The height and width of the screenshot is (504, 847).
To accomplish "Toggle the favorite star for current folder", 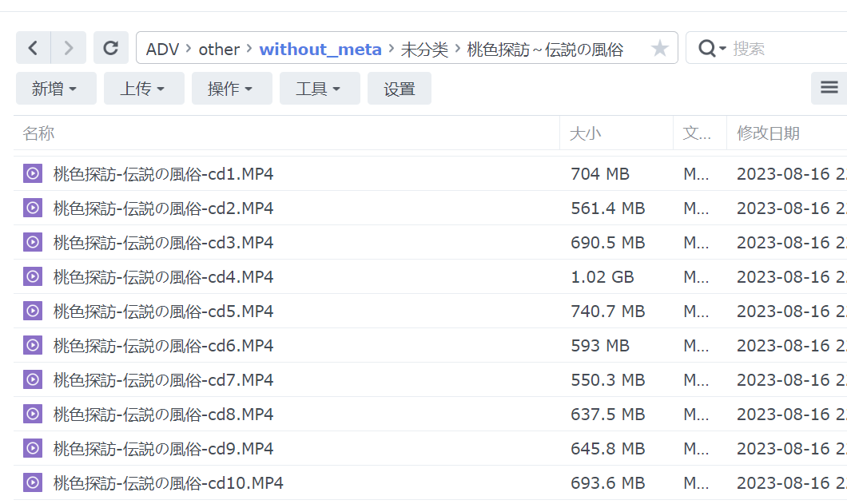I will coord(660,48).
